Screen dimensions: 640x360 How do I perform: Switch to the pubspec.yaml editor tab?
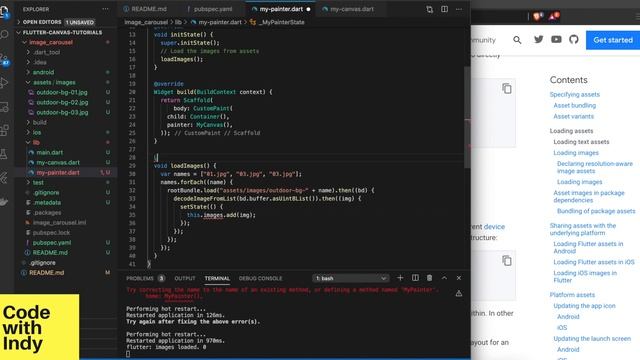tap(210, 9)
